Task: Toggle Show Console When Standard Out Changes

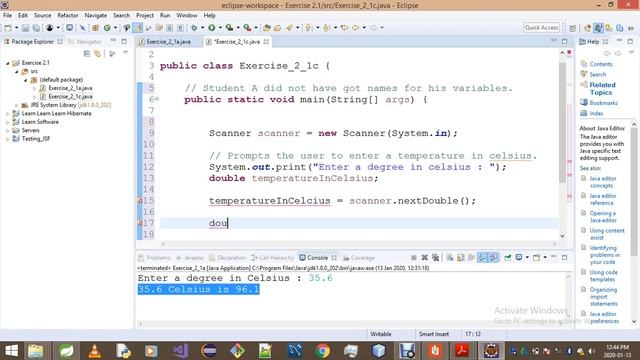Action: pos(482,258)
